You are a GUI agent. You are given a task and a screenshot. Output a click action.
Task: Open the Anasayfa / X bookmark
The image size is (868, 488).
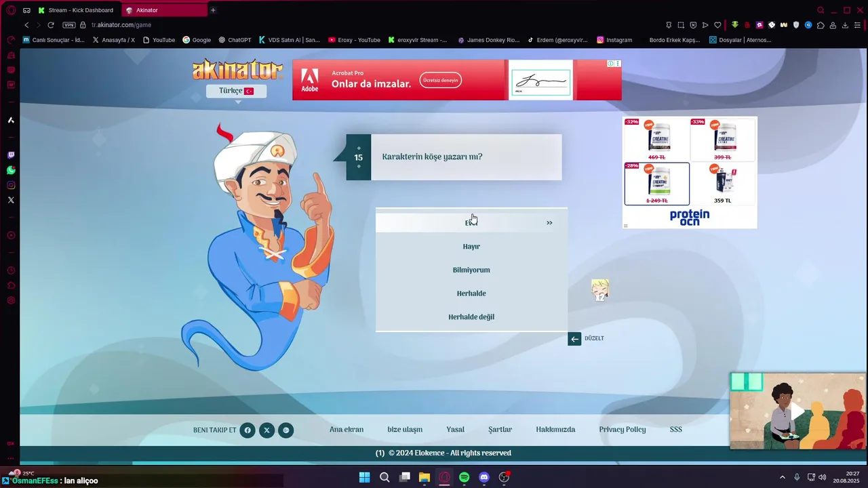pyautogui.click(x=113, y=40)
